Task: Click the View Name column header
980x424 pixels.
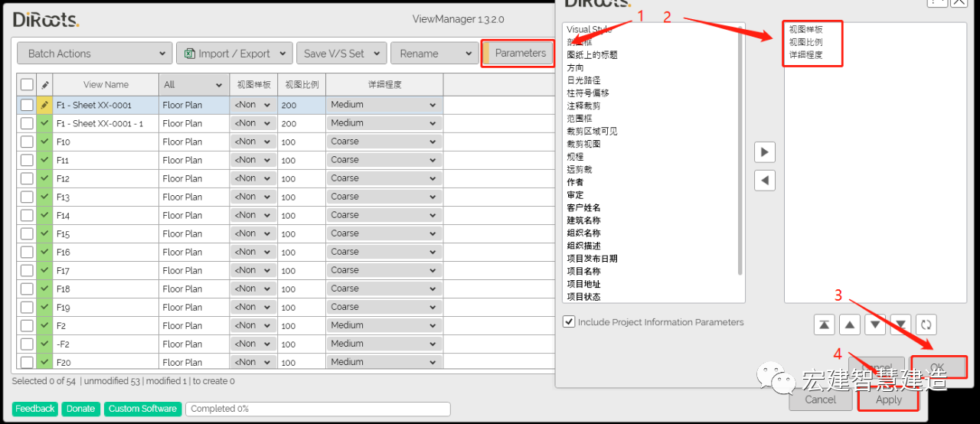Action: point(106,84)
